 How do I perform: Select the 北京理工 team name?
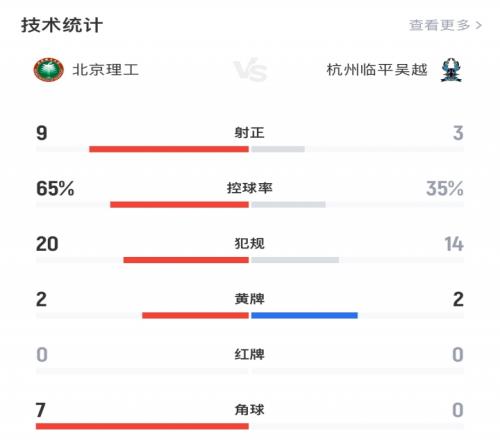coord(105,70)
